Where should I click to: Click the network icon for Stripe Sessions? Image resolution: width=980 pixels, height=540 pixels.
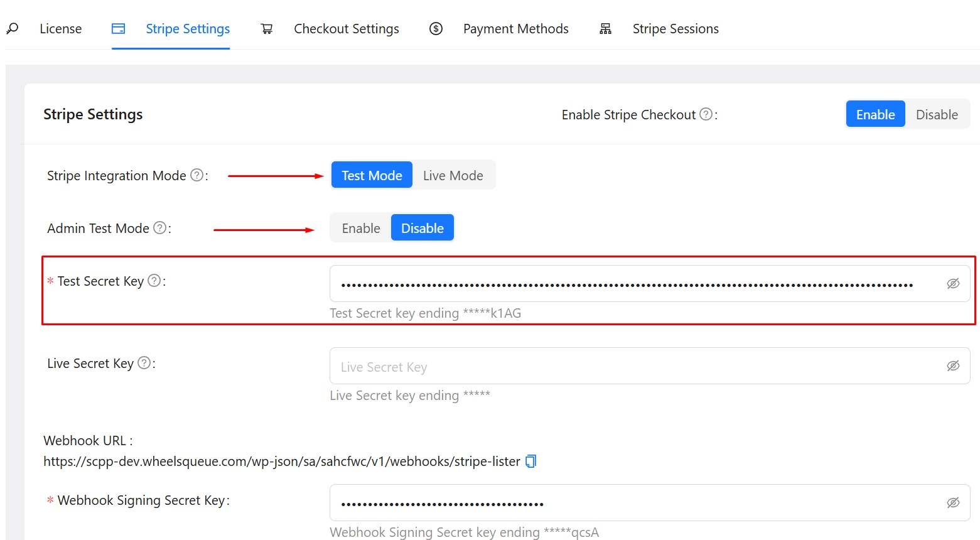(605, 29)
